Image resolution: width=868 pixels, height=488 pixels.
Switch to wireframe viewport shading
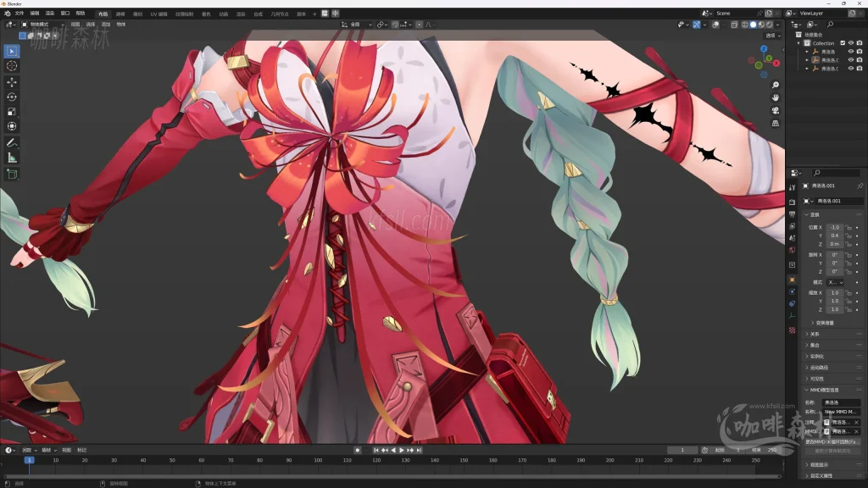point(744,25)
